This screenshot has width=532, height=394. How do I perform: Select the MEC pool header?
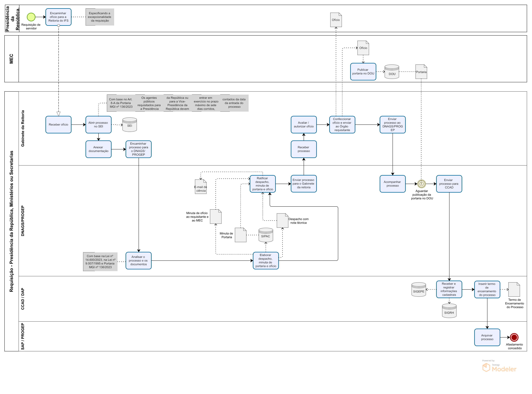[x=11, y=59]
